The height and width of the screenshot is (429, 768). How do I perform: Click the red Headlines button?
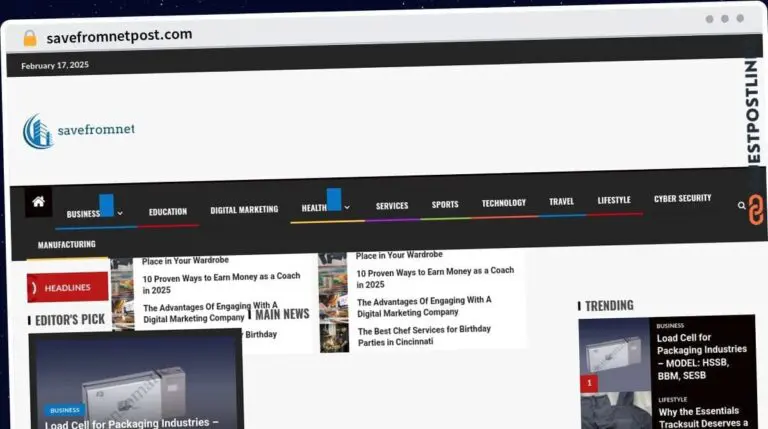(x=68, y=287)
